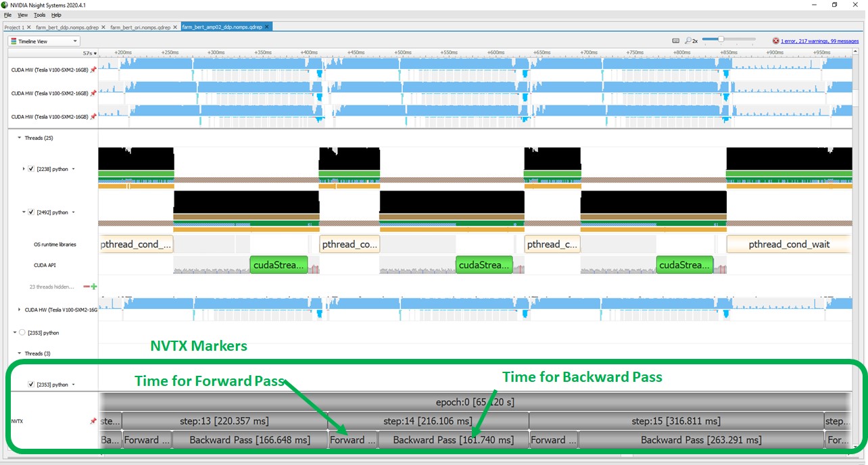Unpin the third CUDA HW Tesla V100 row
The image size is (868, 465).
coord(93,116)
